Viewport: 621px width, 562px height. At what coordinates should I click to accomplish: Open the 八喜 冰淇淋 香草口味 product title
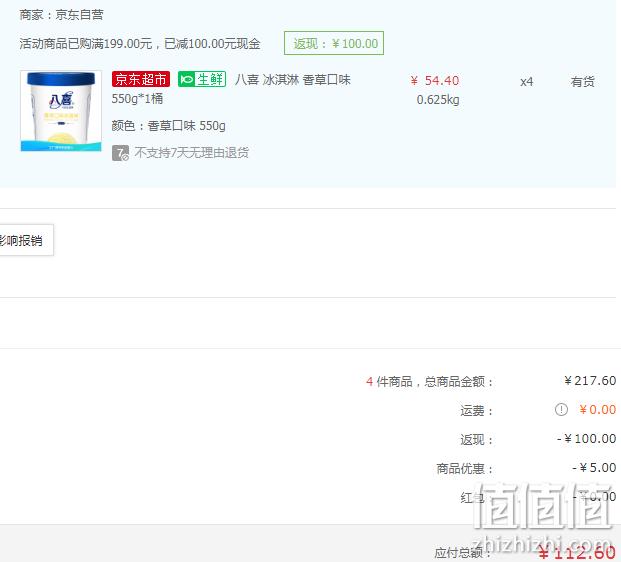[x=293, y=80]
